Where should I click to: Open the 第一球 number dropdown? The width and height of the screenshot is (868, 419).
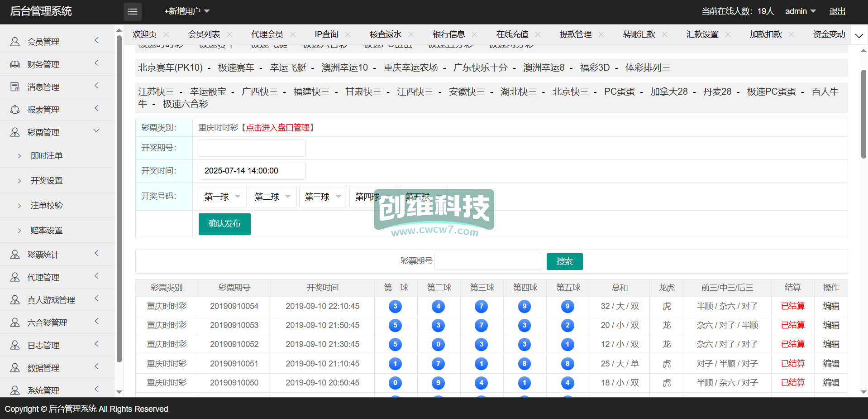(223, 197)
